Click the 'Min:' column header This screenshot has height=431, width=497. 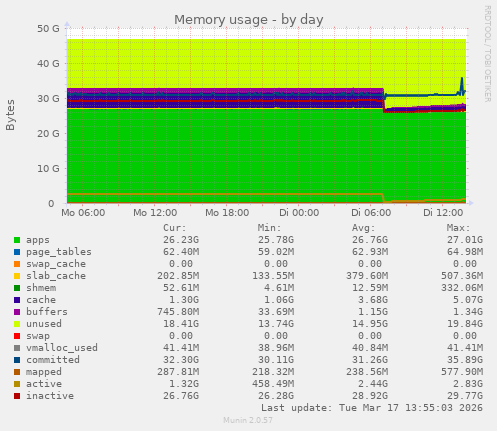(269, 228)
